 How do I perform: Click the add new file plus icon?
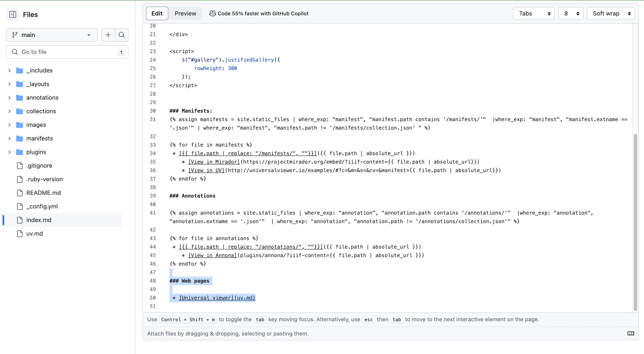(108, 35)
